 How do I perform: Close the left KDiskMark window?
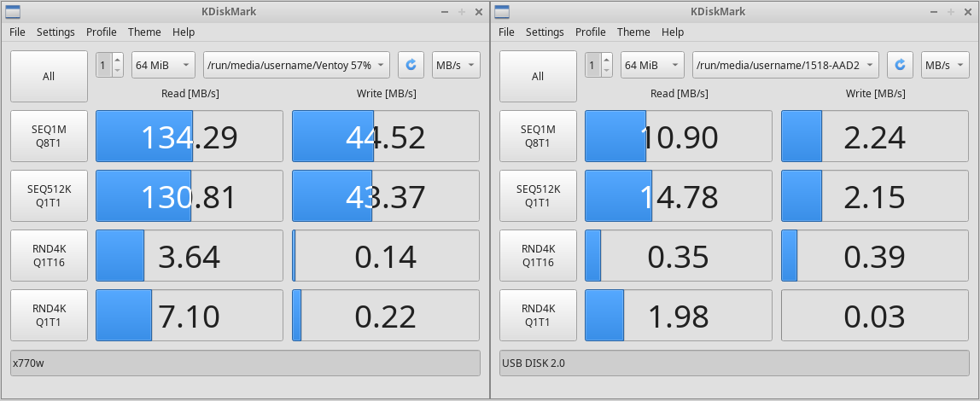click(x=479, y=11)
